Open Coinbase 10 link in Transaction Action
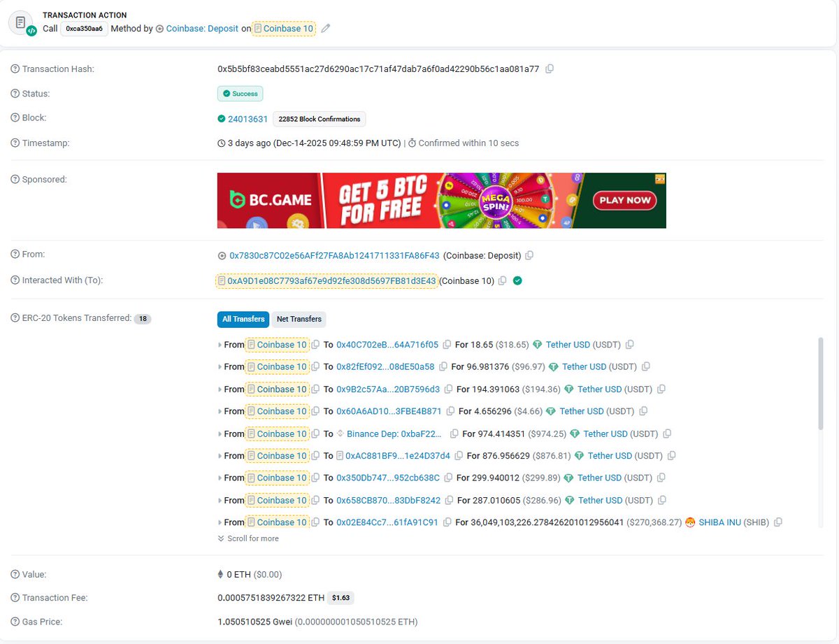Image resolution: width=839 pixels, height=644 pixels. [x=288, y=29]
